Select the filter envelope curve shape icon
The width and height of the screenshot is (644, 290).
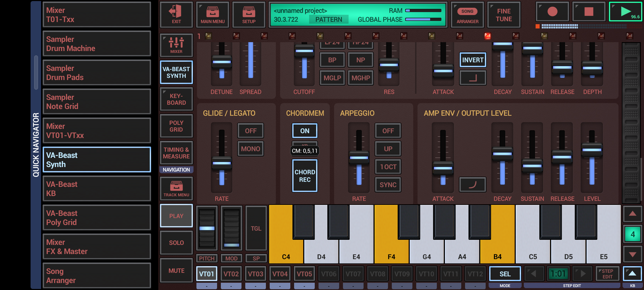coord(473,78)
